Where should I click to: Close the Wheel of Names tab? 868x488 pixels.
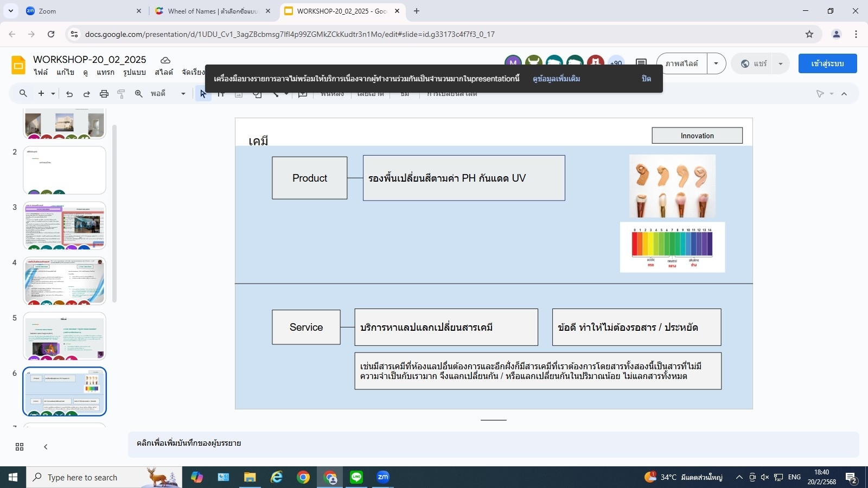(268, 11)
